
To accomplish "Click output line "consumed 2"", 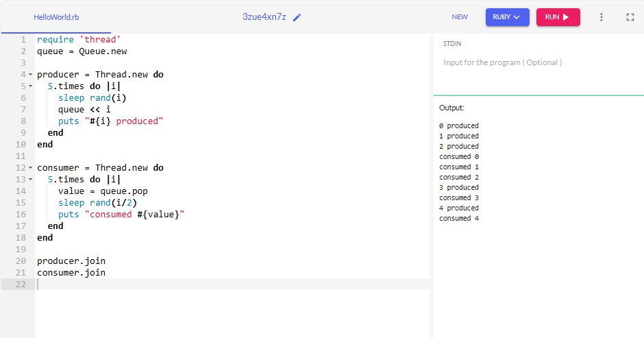I will 459,177.
